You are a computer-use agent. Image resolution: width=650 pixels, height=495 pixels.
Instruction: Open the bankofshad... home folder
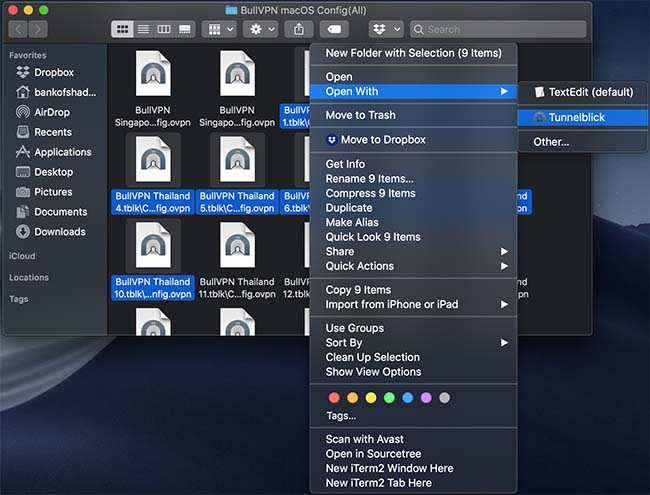(54, 92)
